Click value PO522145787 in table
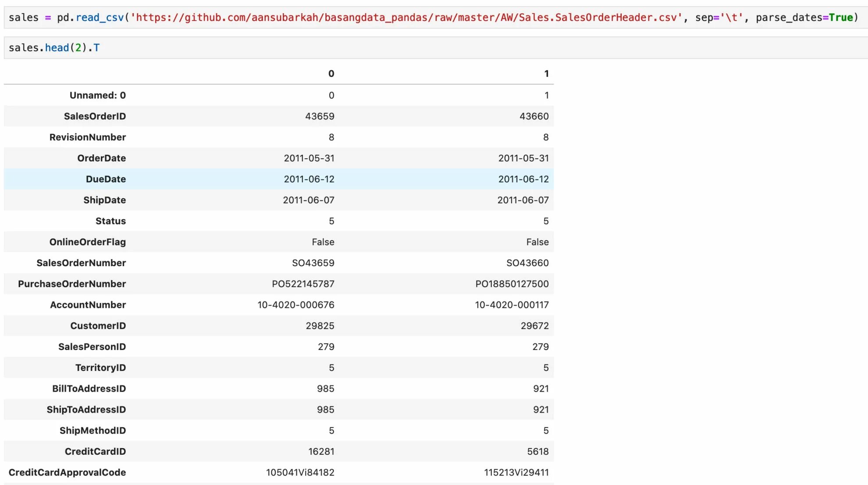Image resolution: width=868 pixels, height=485 pixels. tap(303, 284)
